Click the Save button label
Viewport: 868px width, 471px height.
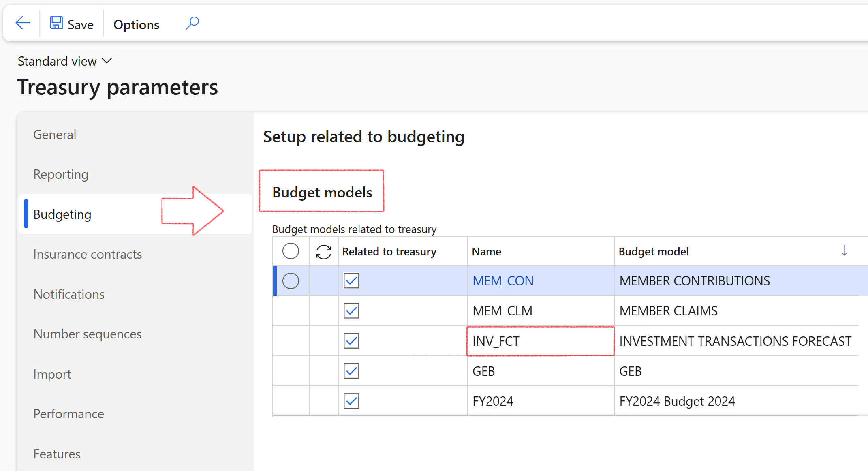point(80,25)
